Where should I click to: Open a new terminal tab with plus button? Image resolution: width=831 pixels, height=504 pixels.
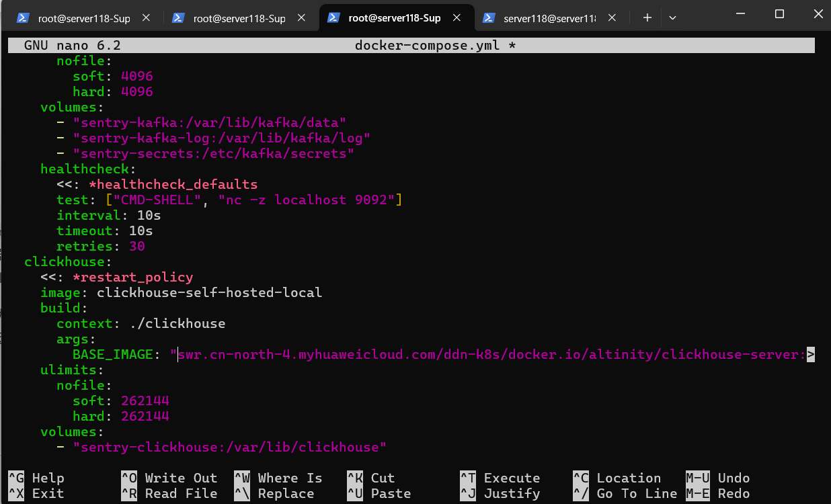tap(647, 18)
